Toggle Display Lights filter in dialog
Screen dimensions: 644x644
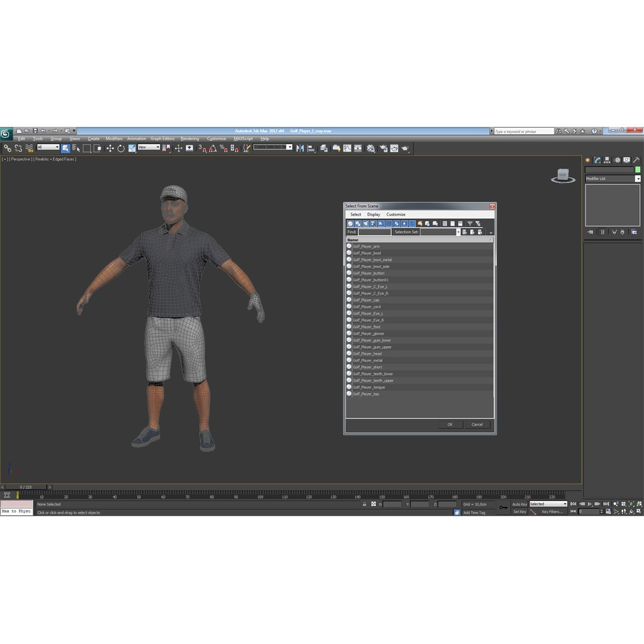[366, 224]
